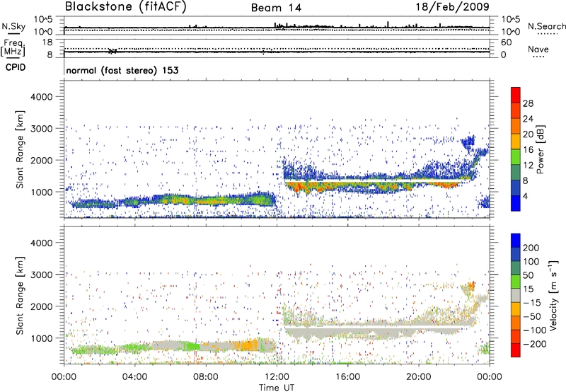Click the "N.Search" legend label
This screenshot has height=392, width=566.
547,26
